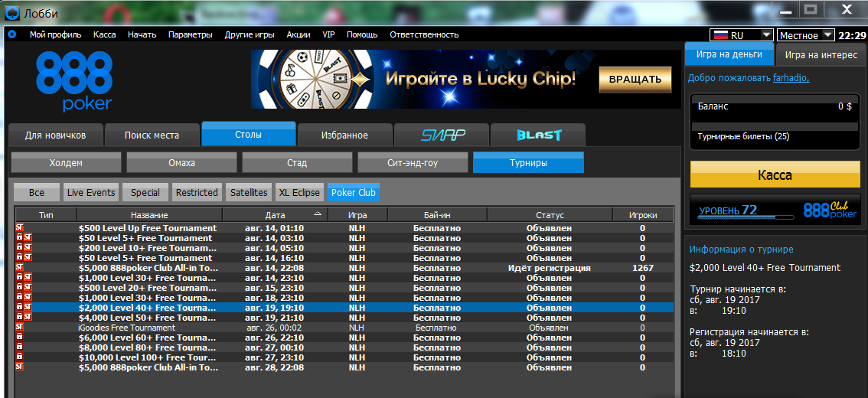Click lock icon of $200 Level 10+ tournament
The image size is (868, 398).
click(19, 248)
